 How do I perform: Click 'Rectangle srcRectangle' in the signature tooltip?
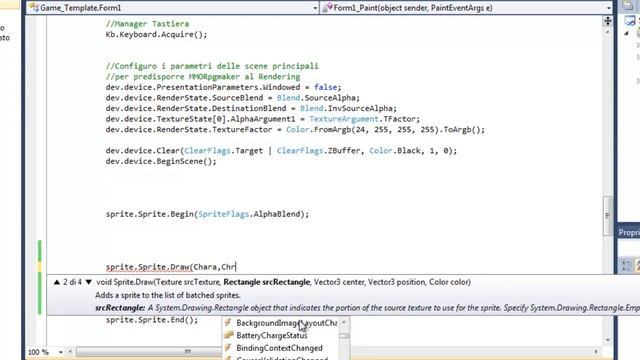(267, 282)
